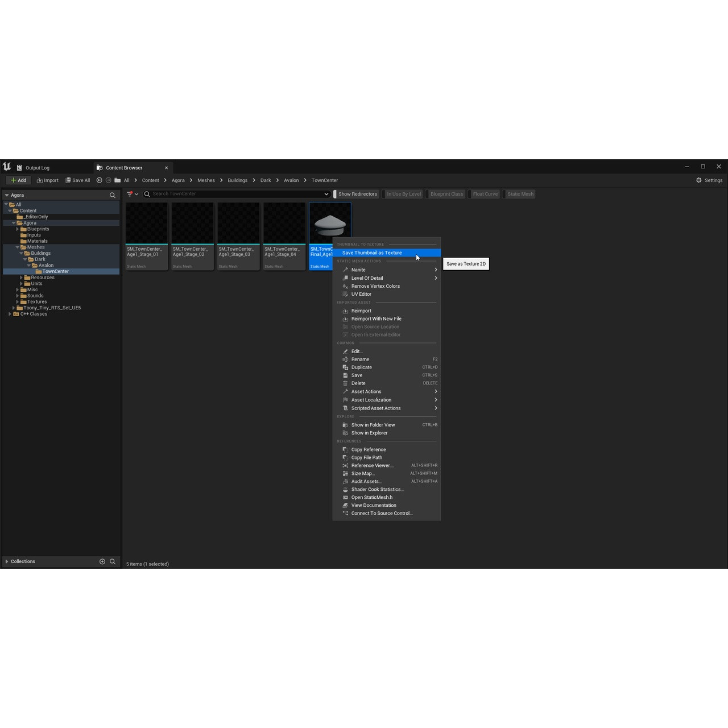The width and height of the screenshot is (728, 728).
Task: Close the Content Browser tab
Action: pyautogui.click(x=167, y=168)
